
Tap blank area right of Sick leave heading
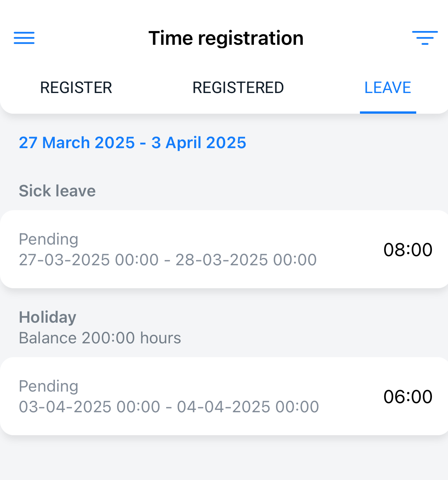[x=268, y=191]
